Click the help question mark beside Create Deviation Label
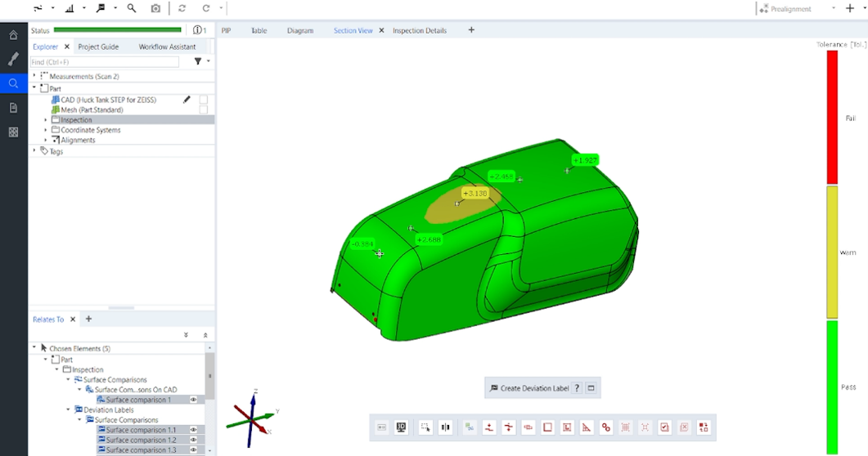 click(x=577, y=388)
